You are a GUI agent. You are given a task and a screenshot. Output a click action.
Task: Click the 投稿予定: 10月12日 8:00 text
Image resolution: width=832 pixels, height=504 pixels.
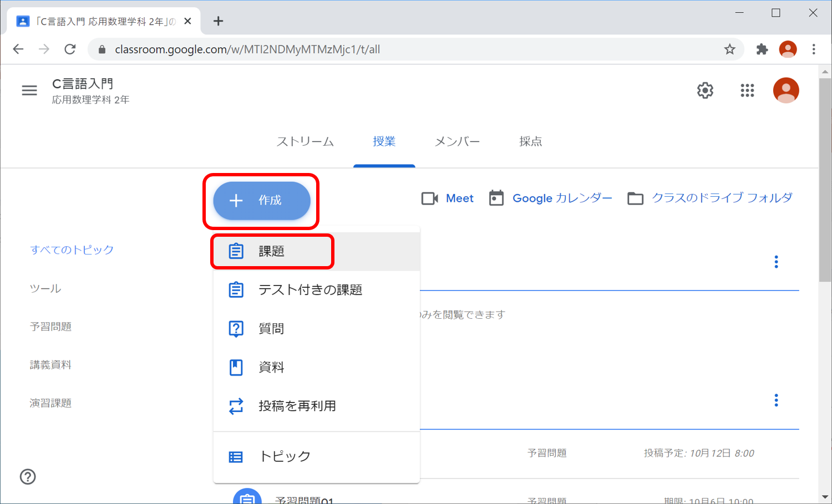tap(699, 454)
